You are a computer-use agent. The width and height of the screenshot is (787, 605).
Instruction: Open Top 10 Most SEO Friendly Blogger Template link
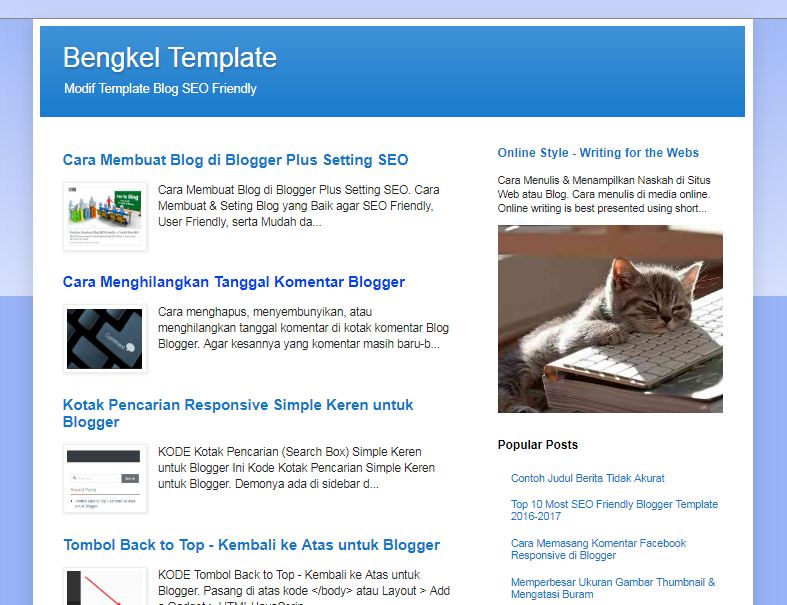coord(614,510)
